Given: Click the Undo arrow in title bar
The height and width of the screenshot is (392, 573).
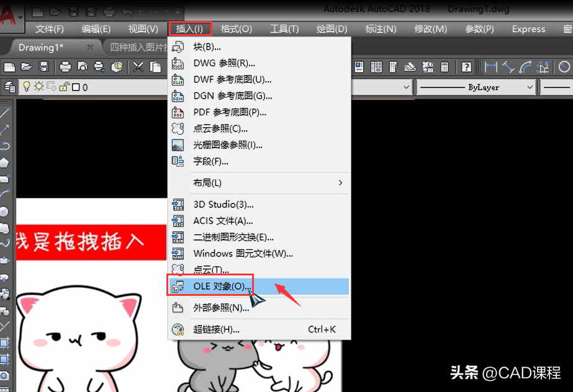Looking at the screenshot, I should (x=127, y=12).
